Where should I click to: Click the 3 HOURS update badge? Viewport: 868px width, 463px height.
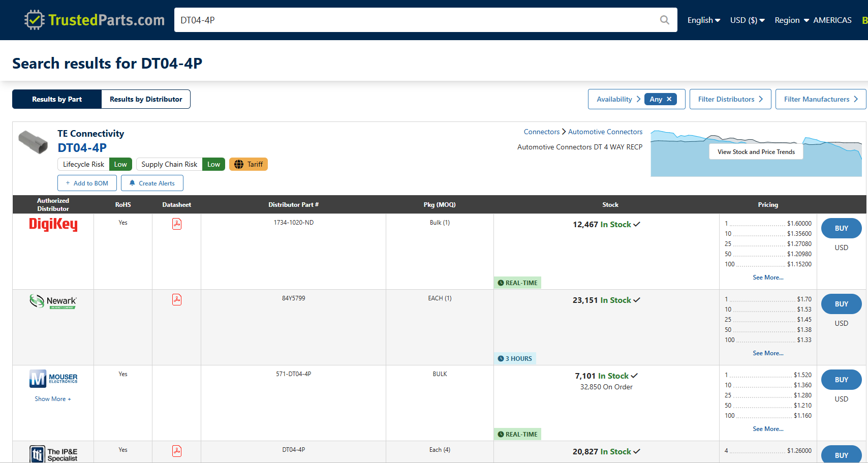(515, 358)
